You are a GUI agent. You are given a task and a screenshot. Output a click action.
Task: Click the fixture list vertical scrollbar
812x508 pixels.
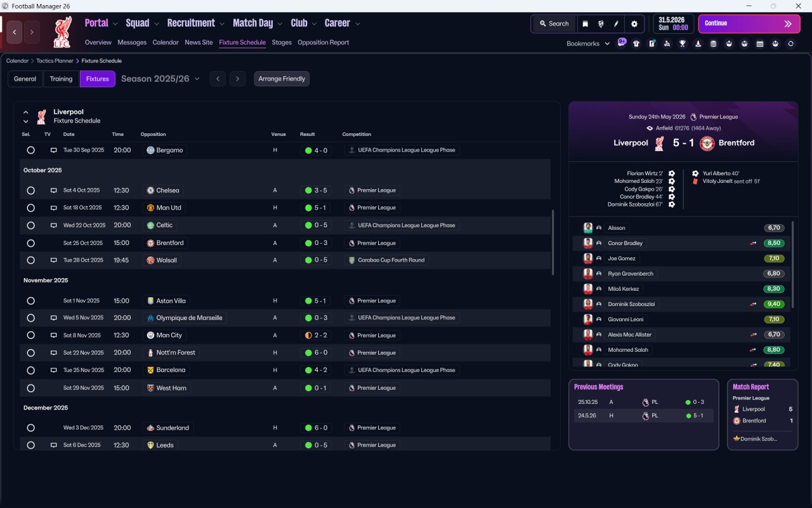point(553,242)
